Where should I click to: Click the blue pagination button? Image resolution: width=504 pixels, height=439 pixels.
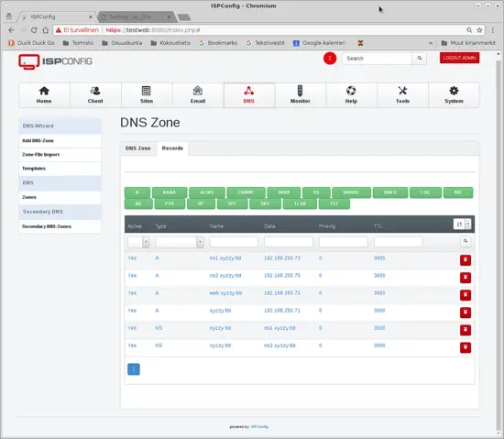point(134,369)
